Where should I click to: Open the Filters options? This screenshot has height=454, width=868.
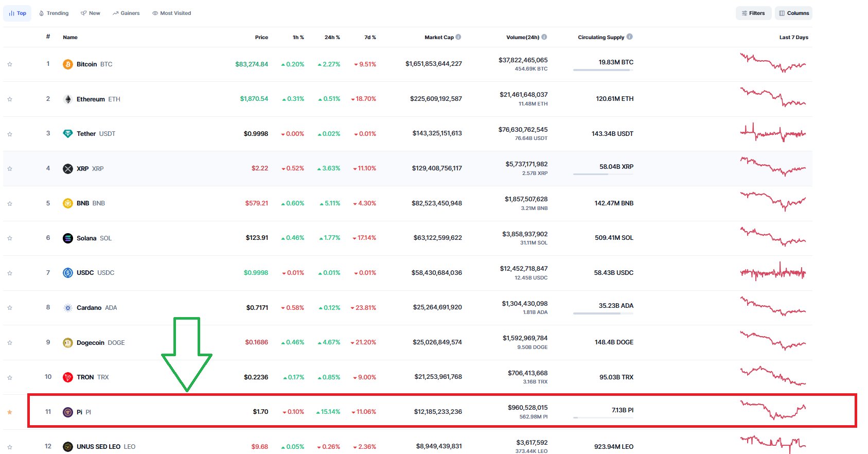click(753, 13)
